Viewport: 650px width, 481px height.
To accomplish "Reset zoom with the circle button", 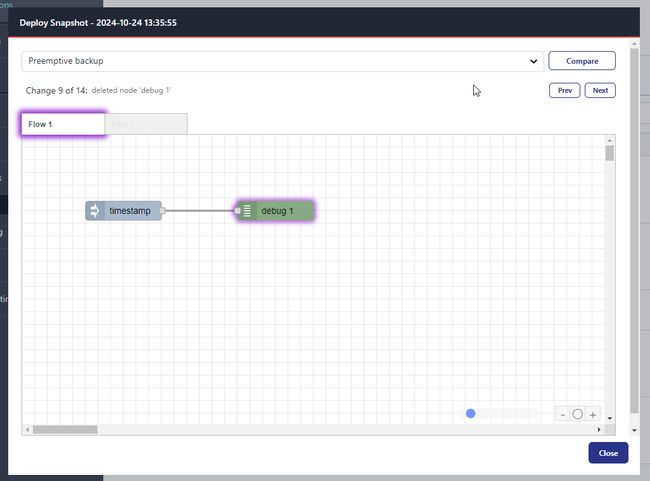I will coord(577,414).
